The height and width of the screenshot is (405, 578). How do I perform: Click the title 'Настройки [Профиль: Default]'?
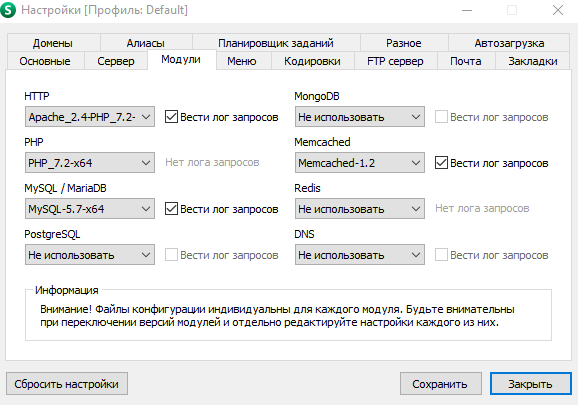click(x=104, y=10)
